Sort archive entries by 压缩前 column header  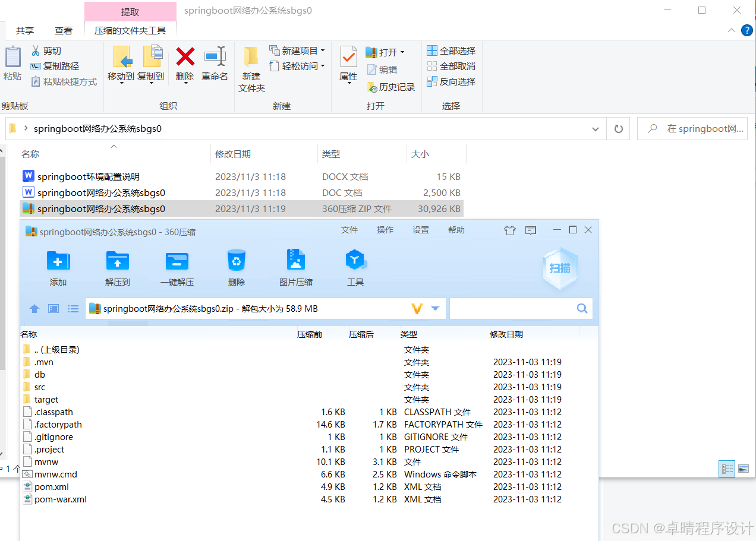(310, 334)
